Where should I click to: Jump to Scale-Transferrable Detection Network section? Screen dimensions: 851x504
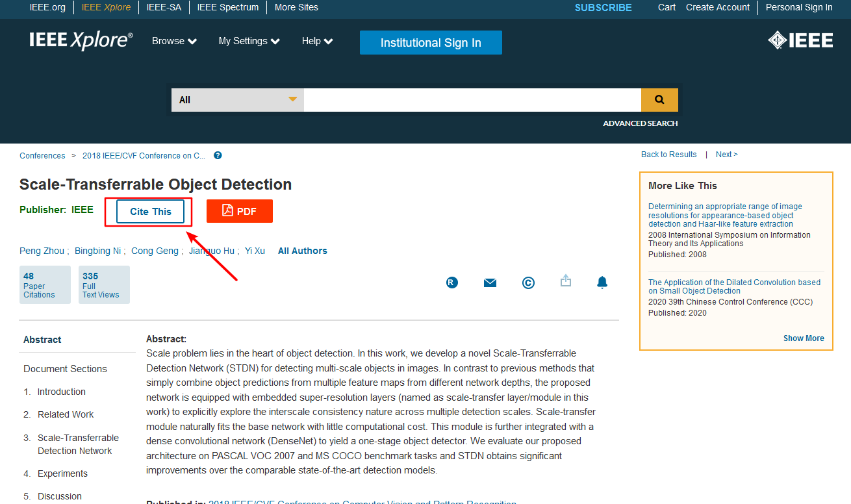point(78,444)
